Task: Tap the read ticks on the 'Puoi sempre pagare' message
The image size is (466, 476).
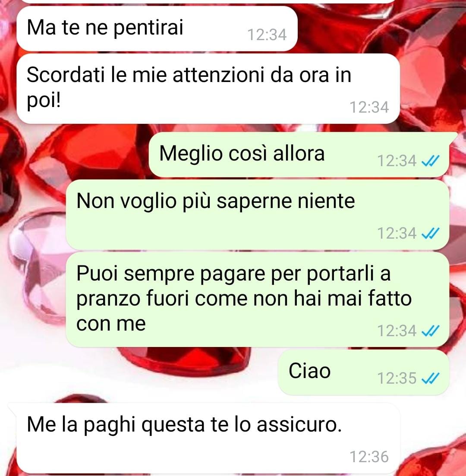Action: point(431,331)
